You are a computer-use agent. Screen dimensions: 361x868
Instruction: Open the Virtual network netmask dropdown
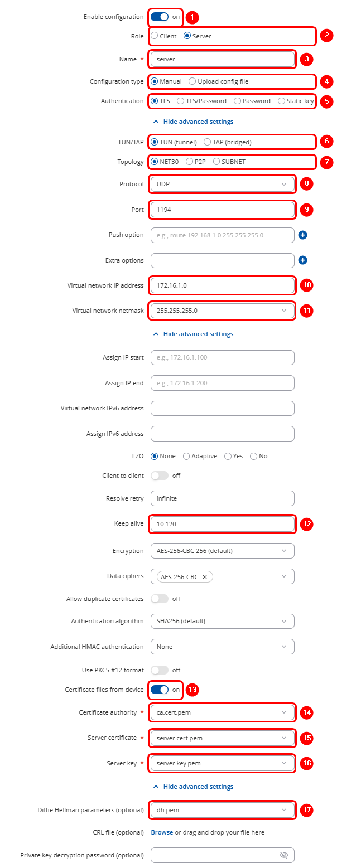click(x=222, y=310)
